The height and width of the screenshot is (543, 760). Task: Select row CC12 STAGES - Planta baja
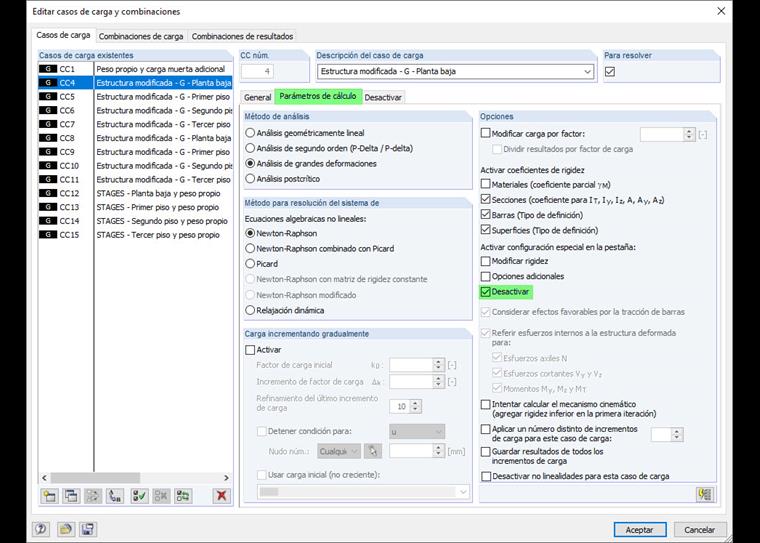coord(135,193)
